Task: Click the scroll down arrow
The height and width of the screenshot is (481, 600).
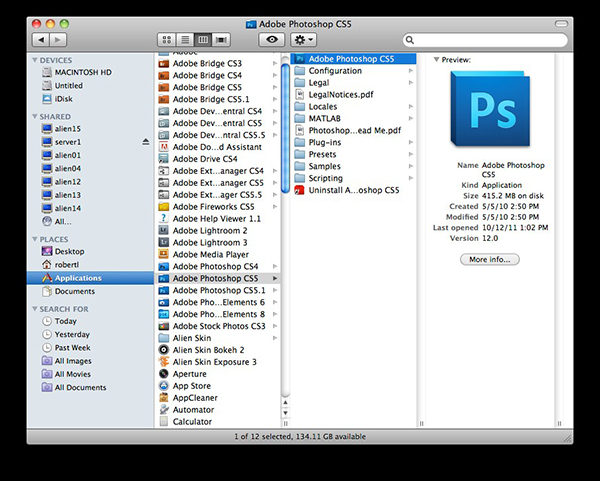Action: (285, 413)
